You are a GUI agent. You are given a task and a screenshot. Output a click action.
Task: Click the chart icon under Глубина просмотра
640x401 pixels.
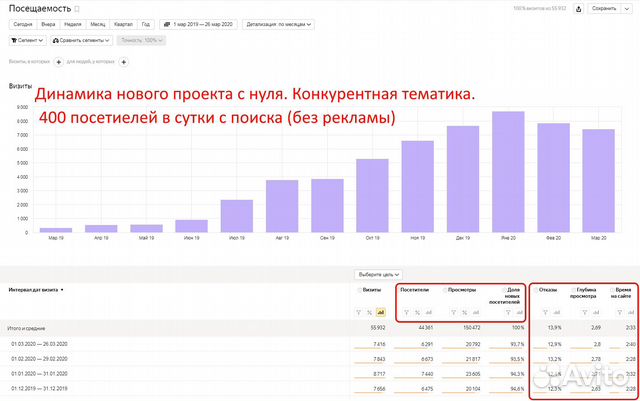596,312
